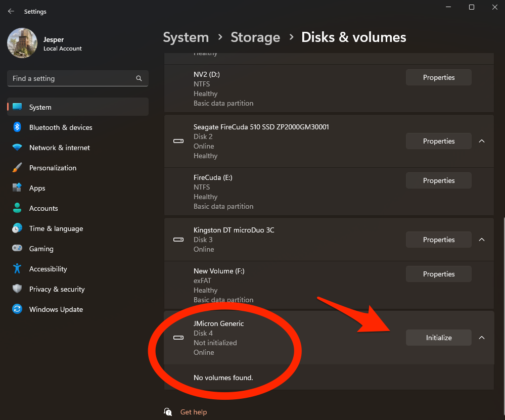Open Properties for NV2 (D:)
The image size is (505, 420).
(439, 77)
